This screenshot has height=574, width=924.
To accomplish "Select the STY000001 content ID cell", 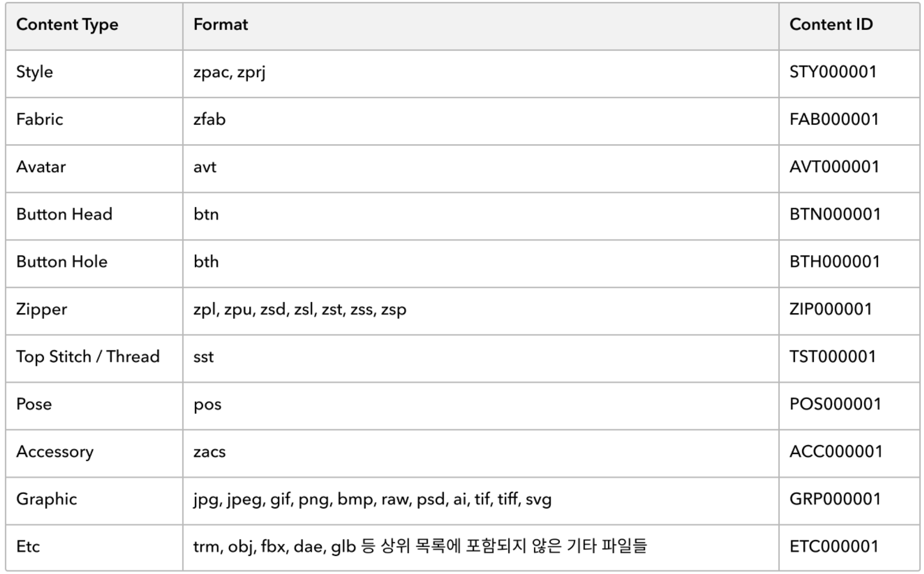I will (833, 72).
